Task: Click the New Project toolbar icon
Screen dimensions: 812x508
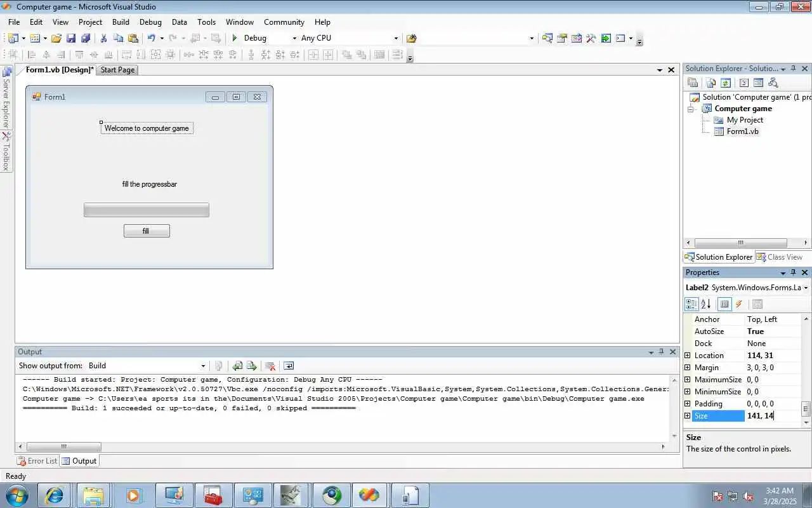Action: coord(13,38)
